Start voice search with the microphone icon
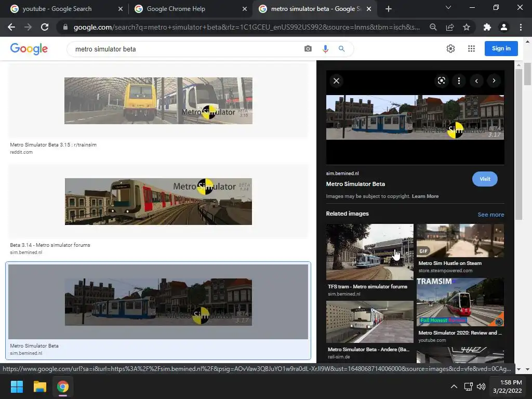532x399 pixels. click(325, 49)
